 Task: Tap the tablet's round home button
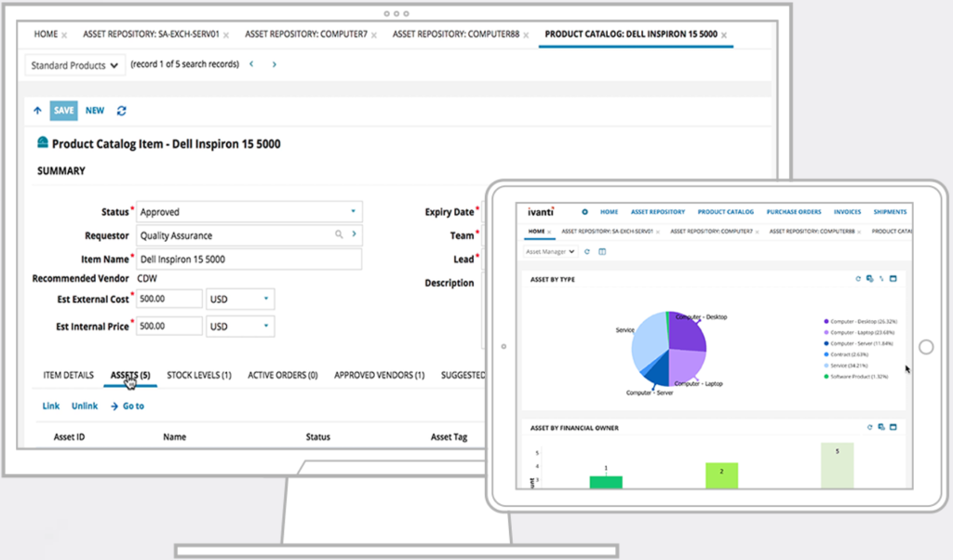pyautogui.click(x=926, y=347)
